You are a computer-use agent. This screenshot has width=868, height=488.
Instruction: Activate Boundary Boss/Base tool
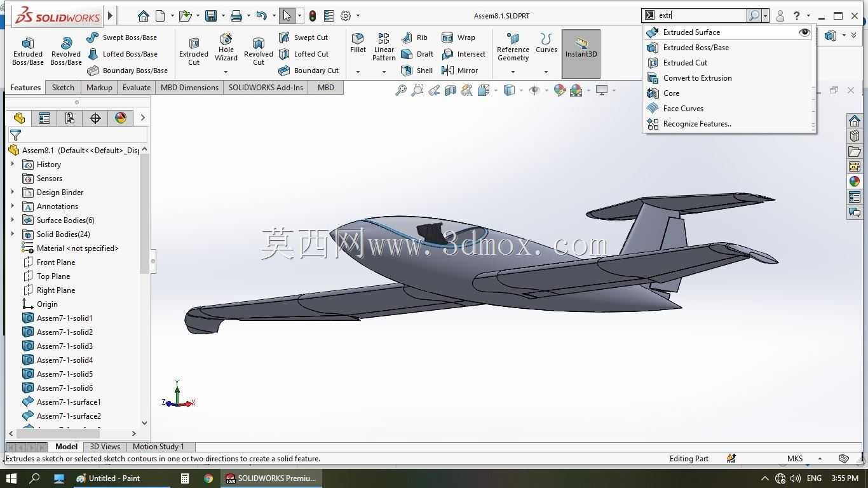pos(127,71)
